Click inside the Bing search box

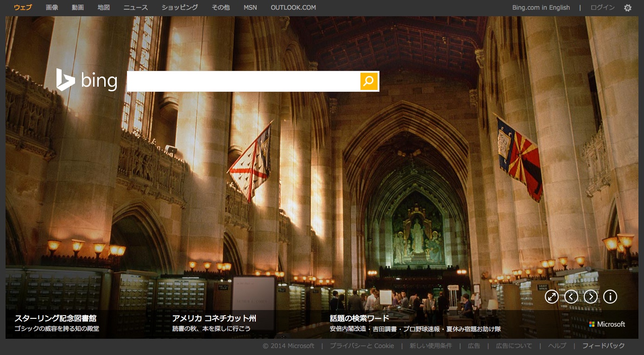[x=243, y=82]
